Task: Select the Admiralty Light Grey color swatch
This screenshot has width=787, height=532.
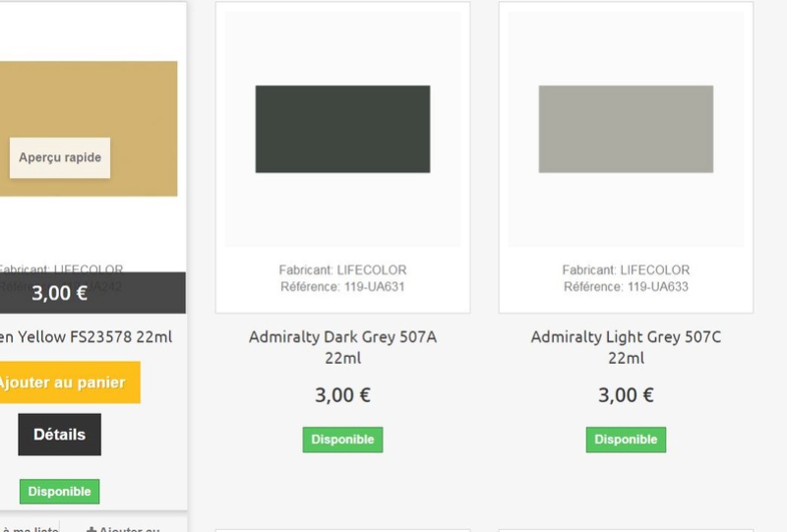Action: (626, 129)
